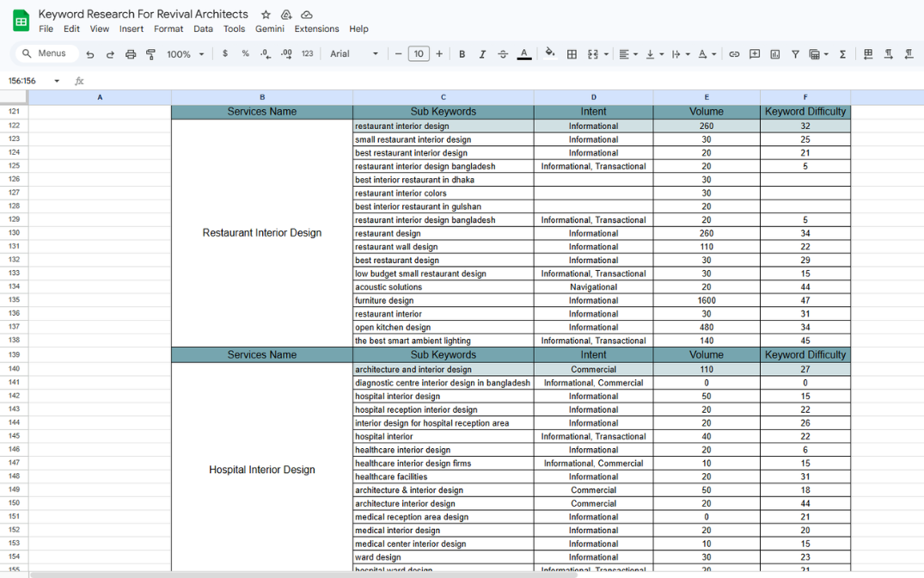The height and width of the screenshot is (578, 924).
Task: Click the insert chart icon
Action: [x=775, y=54]
